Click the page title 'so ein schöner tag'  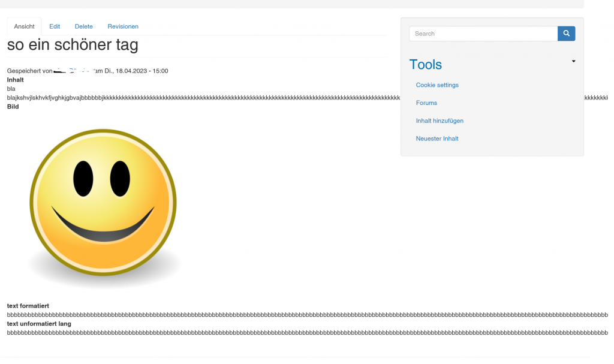coord(73,44)
